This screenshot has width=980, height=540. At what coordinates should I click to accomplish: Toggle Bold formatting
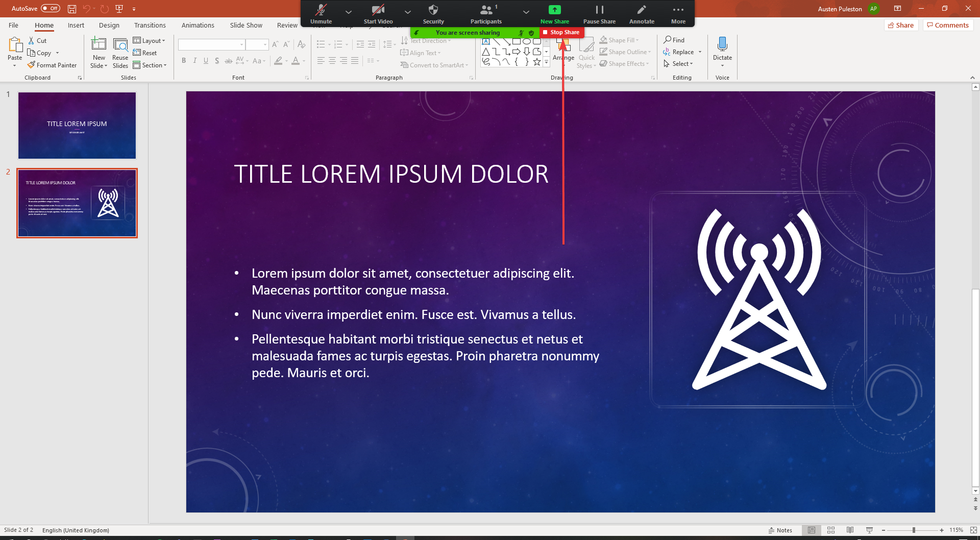tap(184, 61)
